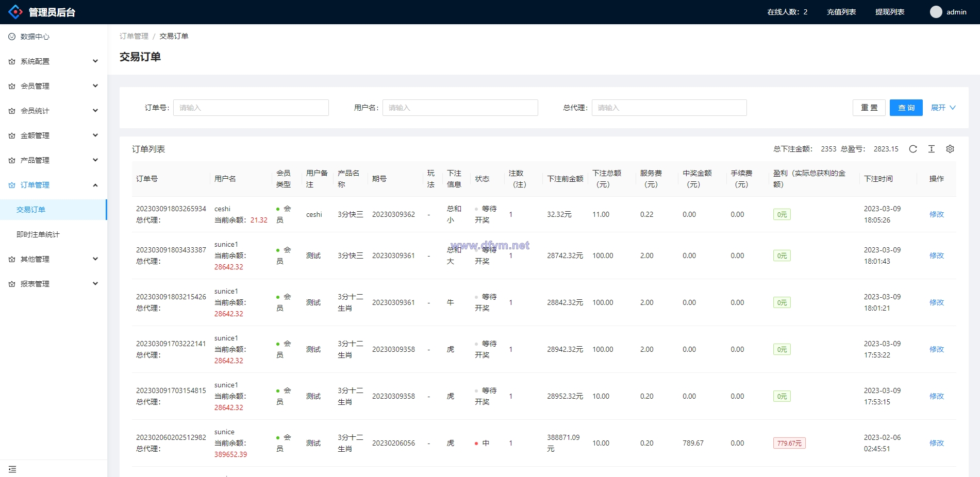Click the 会员管理 crown icon
The width and height of the screenshot is (980, 477).
point(12,86)
